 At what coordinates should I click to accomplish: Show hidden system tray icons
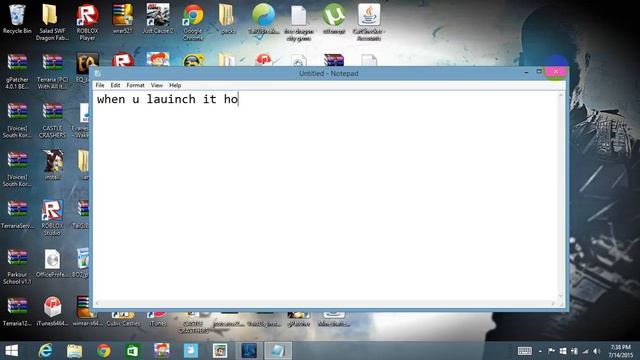[540, 351]
